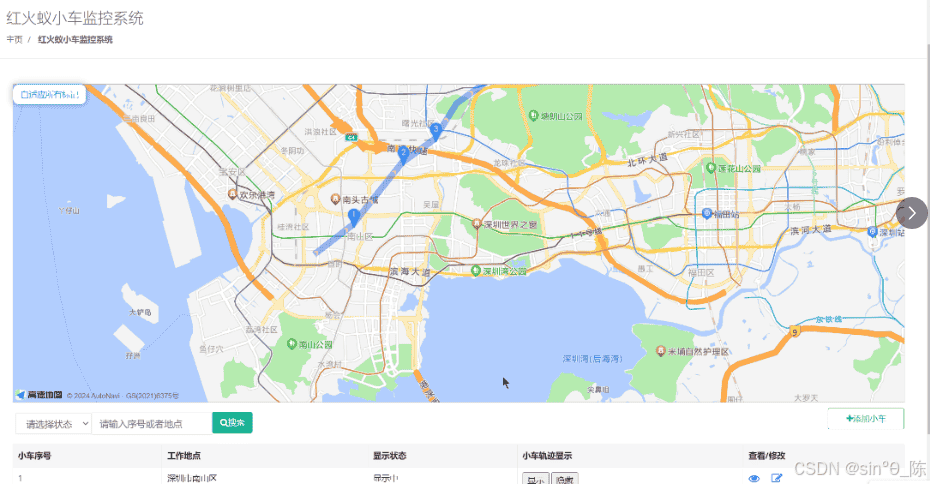Click the 主页 breadcrumb link
930x484 pixels.
[14, 40]
